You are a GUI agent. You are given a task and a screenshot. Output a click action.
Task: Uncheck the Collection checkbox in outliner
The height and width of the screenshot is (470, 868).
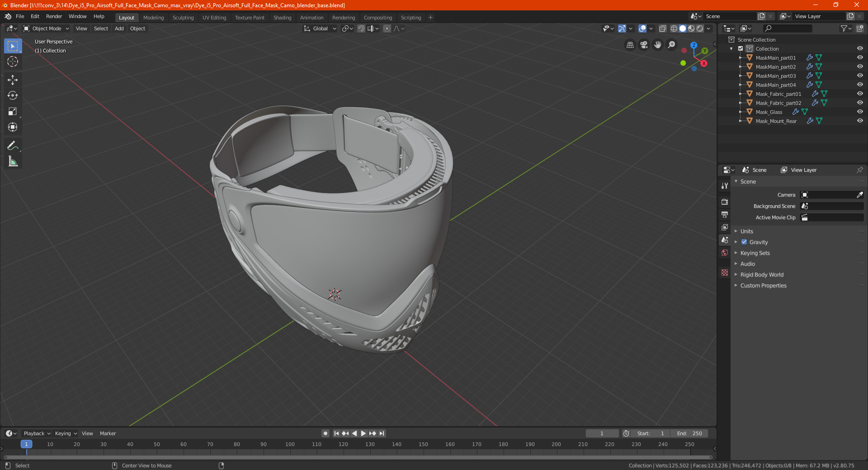pyautogui.click(x=741, y=48)
